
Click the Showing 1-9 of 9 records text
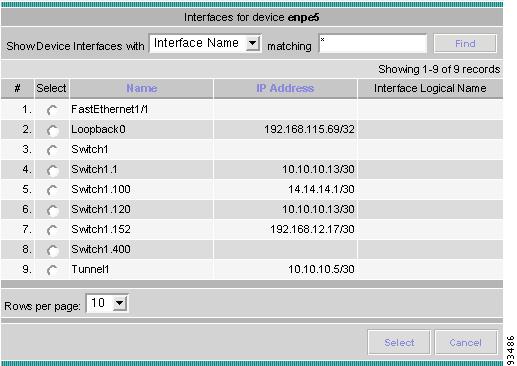439,69
